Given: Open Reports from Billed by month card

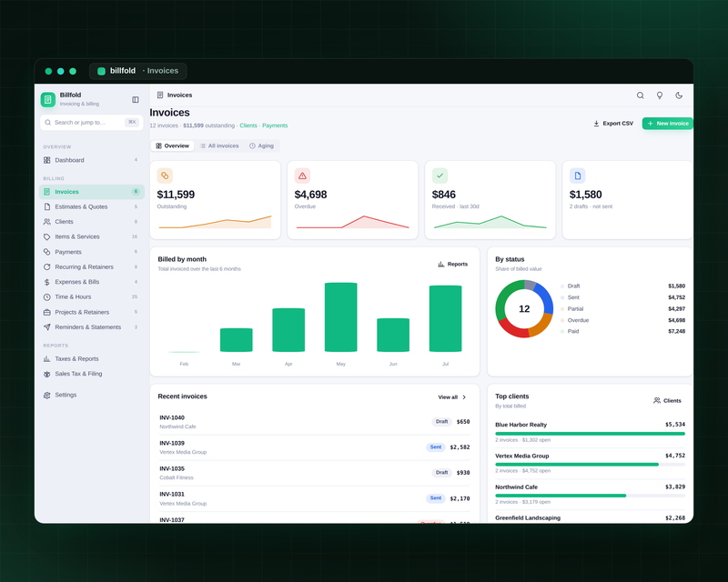Looking at the screenshot, I should [452, 264].
